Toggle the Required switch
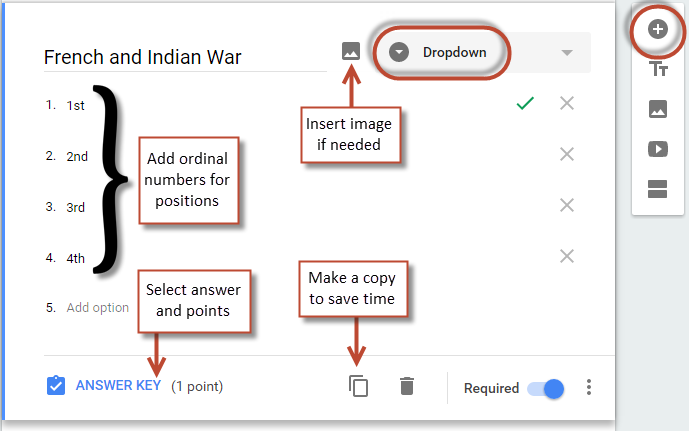Image resolution: width=689 pixels, height=431 pixels. [x=546, y=388]
